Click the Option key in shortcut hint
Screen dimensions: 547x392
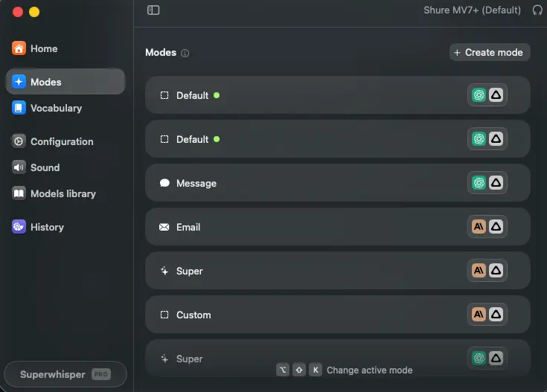(x=283, y=370)
